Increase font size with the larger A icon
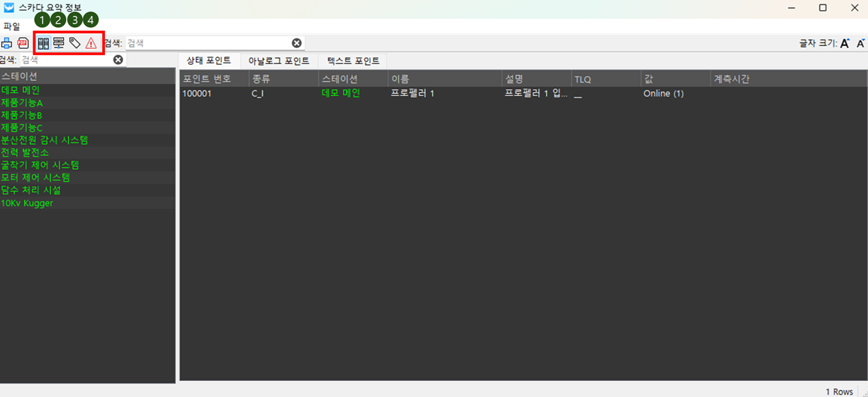868x397 pixels. (x=845, y=43)
